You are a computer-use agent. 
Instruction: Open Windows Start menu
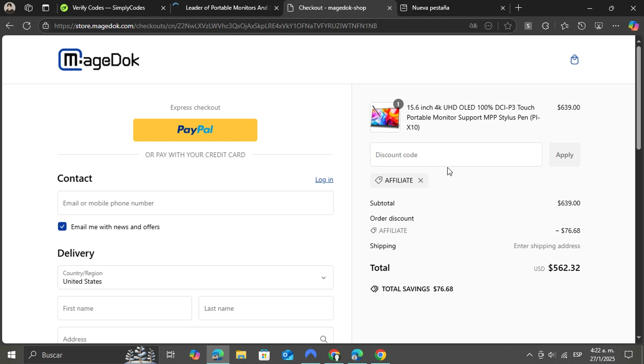click(x=12, y=355)
